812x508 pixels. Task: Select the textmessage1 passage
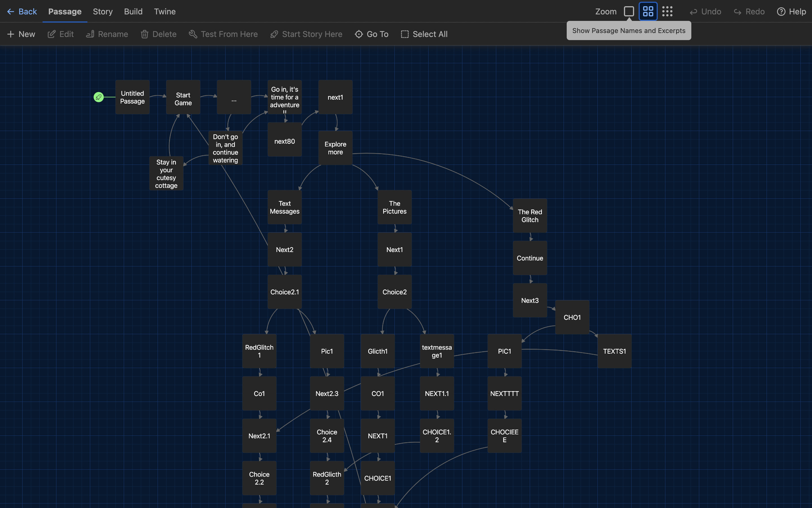436,351
